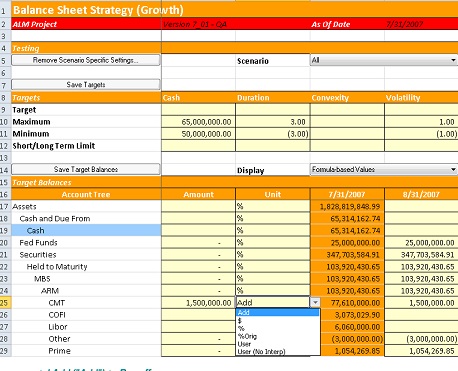Click the Save Targets button
This screenshot has height=371, width=458.
(x=86, y=85)
